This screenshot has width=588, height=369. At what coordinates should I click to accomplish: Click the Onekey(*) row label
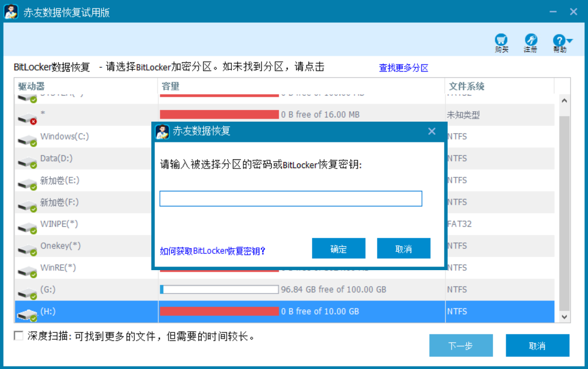point(61,246)
